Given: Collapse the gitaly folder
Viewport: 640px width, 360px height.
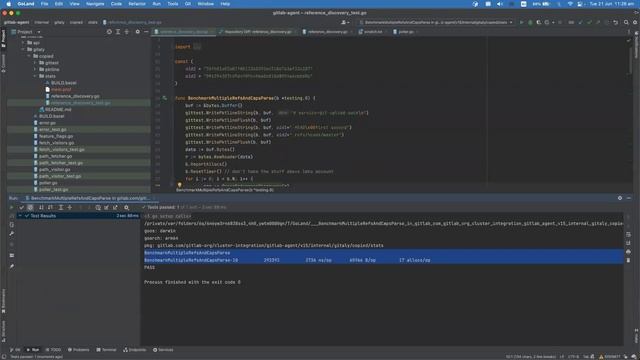Looking at the screenshot, I should (23, 49).
